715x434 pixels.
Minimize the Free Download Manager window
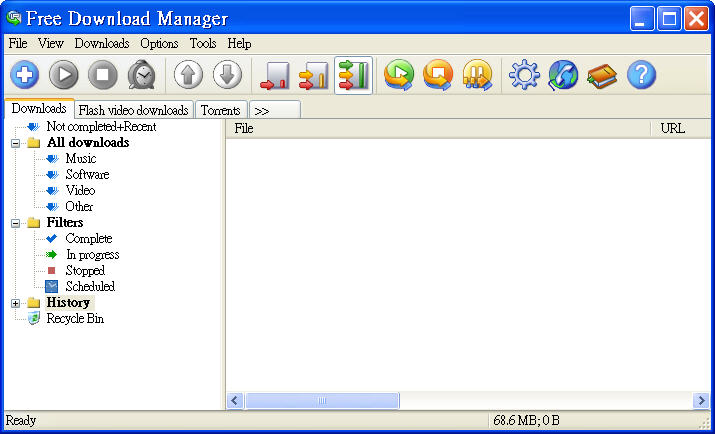click(642, 19)
